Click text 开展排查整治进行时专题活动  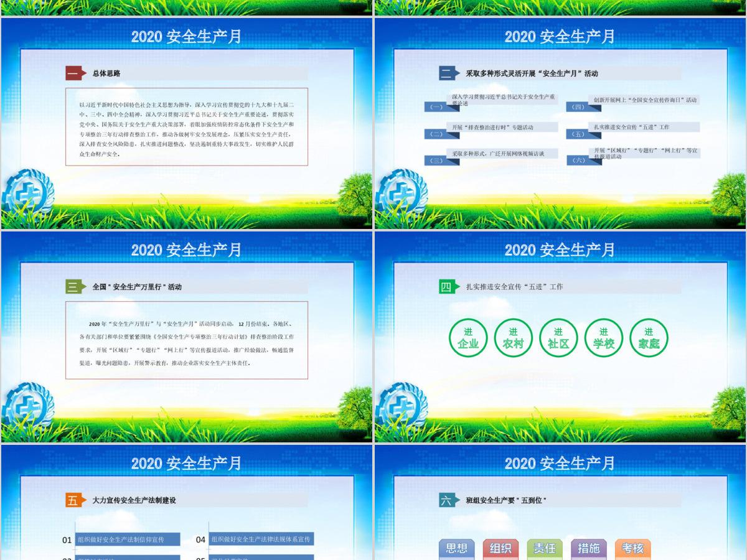pos(492,128)
